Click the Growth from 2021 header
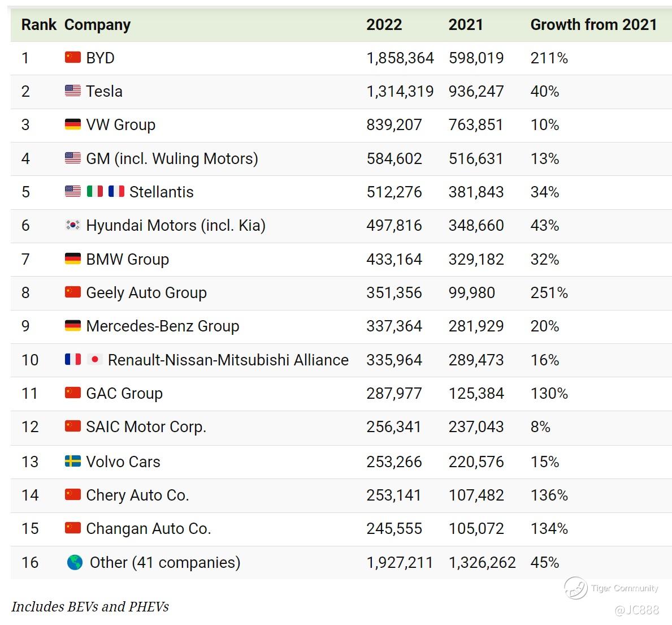 [593, 24]
